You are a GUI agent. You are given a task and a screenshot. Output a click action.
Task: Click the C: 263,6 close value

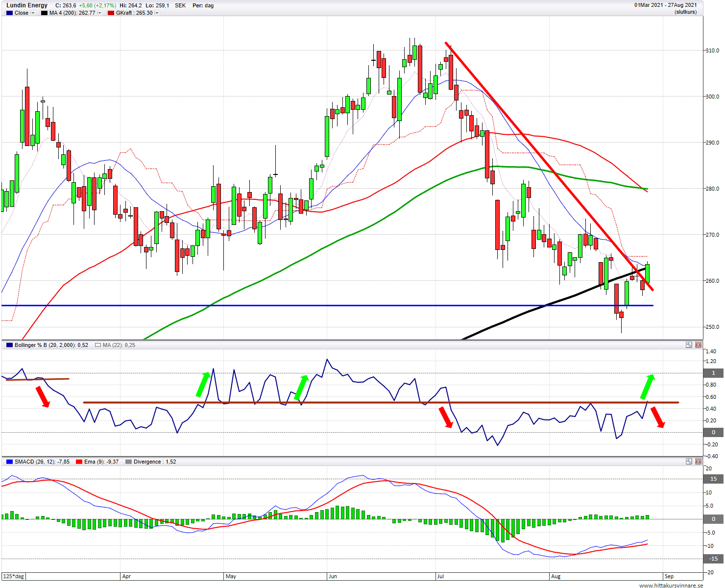click(x=66, y=5)
